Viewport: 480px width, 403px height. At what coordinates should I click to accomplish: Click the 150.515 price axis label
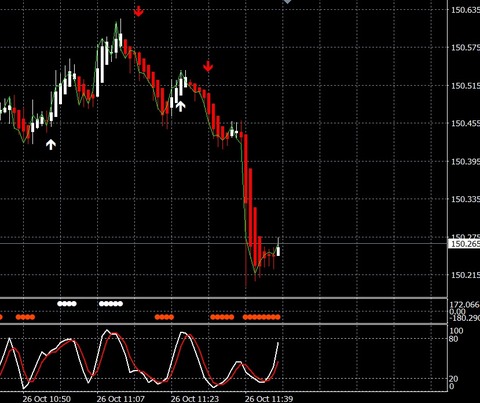tap(465, 86)
